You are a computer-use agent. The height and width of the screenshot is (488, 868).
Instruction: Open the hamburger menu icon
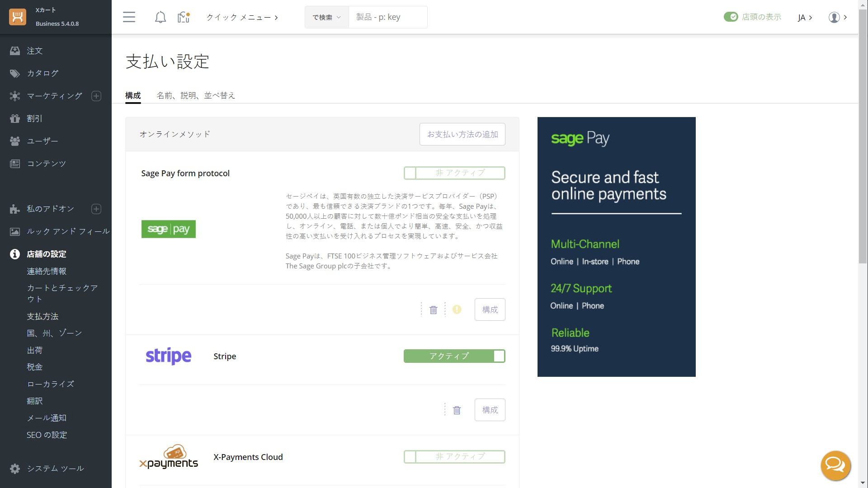[x=129, y=17]
